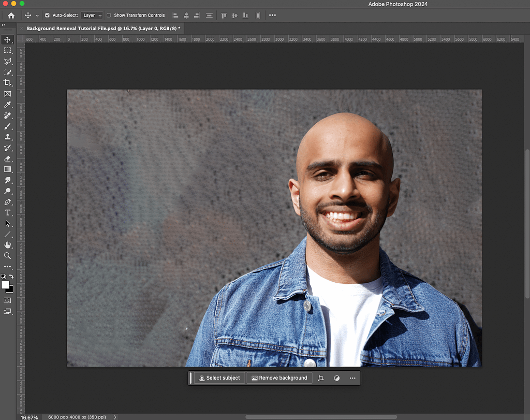
Task: Click the Select subject button
Action: [x=219, y=378]
